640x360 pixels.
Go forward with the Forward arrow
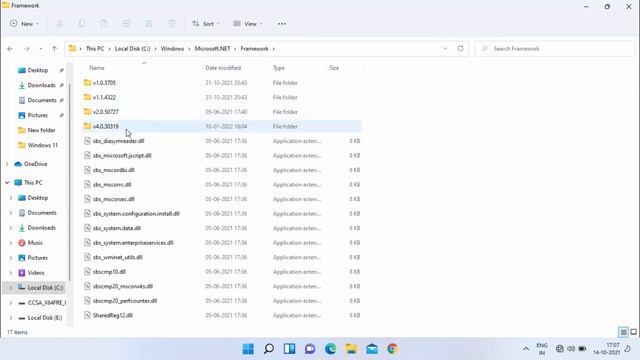[x=27, y=49]
